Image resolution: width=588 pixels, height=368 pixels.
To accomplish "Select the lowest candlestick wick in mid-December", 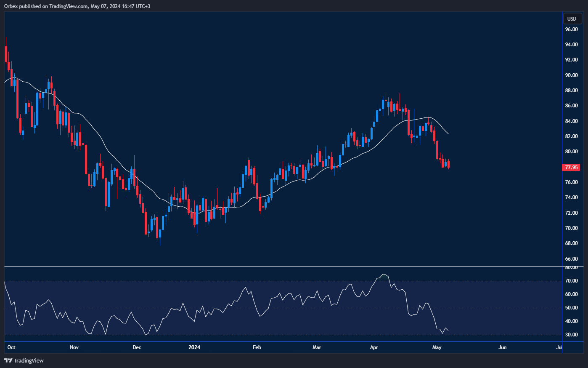I will click(x=160, y=243).
